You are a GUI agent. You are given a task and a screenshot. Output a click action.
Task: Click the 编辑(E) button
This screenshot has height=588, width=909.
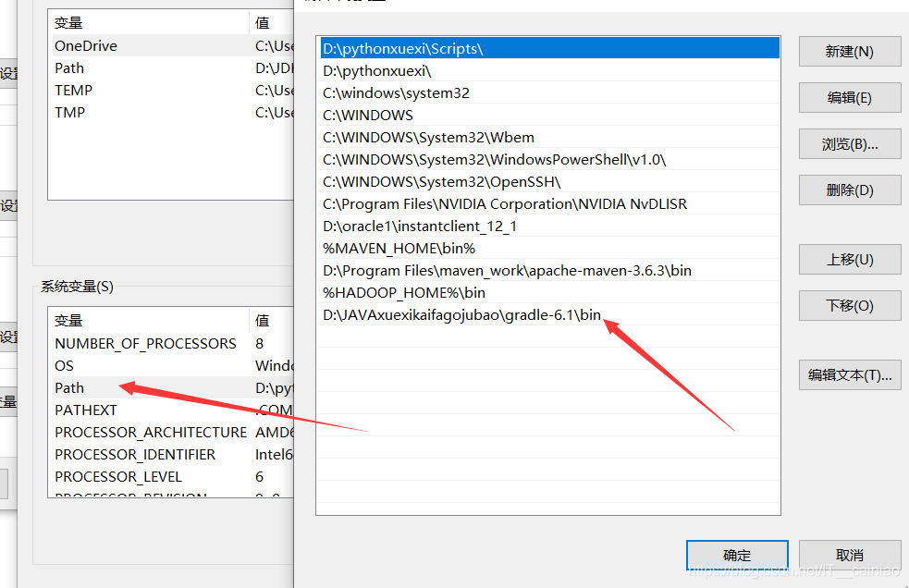[x=849, y=97]
